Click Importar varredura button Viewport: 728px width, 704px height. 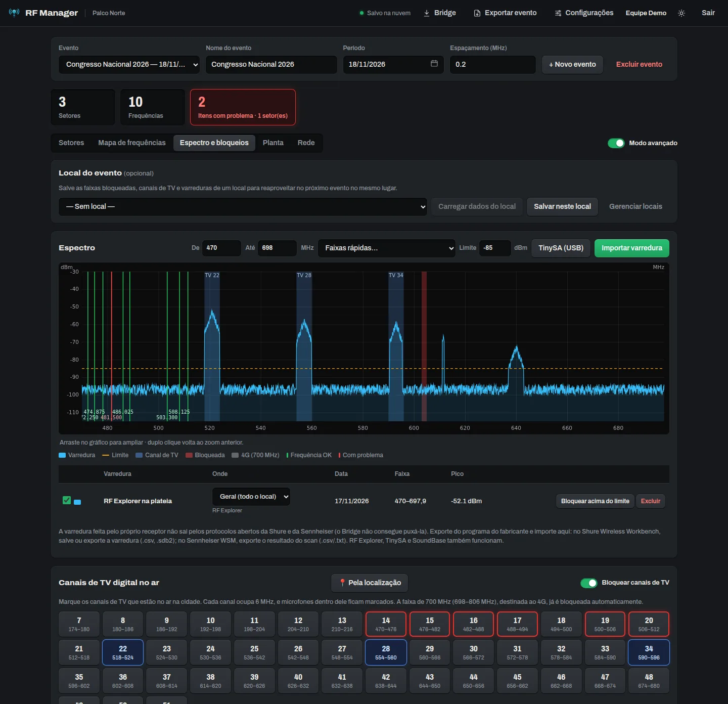coord(632,248)
